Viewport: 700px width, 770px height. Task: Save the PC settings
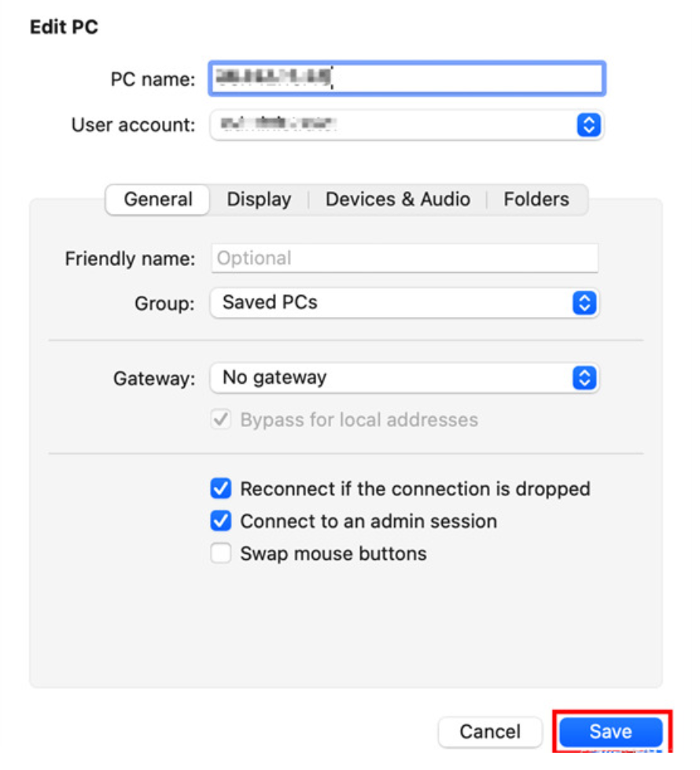point(610,731)
